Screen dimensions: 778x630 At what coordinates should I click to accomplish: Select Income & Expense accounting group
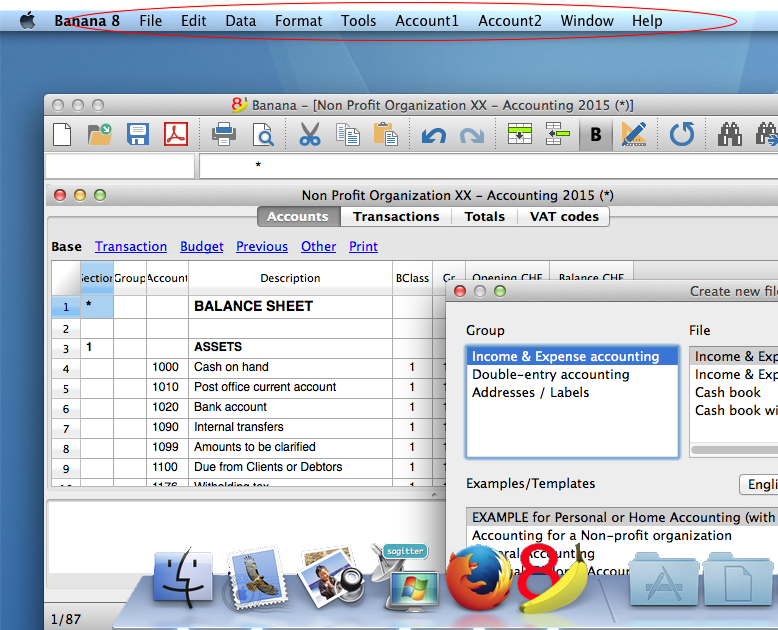[572, 357]
